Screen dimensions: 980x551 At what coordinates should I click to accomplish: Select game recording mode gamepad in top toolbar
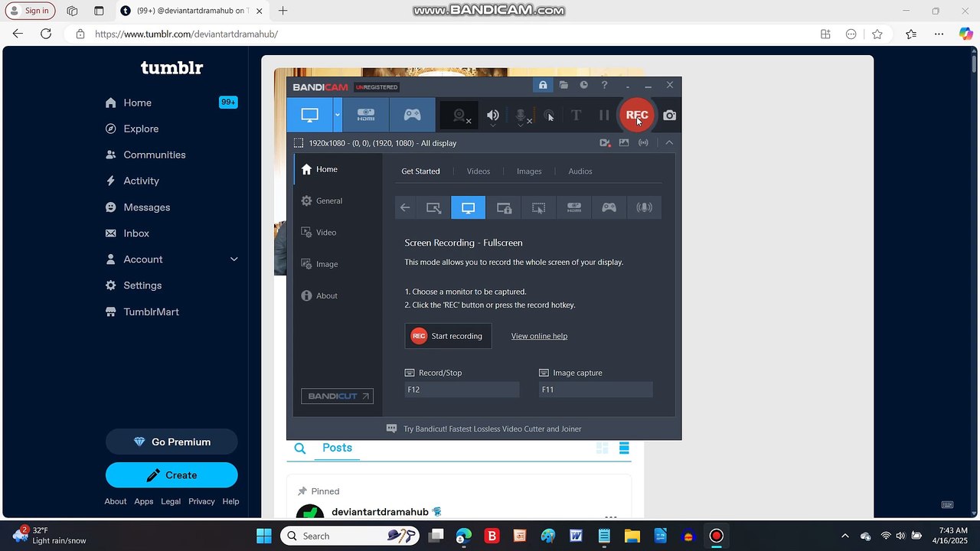(x=412, y=115)
